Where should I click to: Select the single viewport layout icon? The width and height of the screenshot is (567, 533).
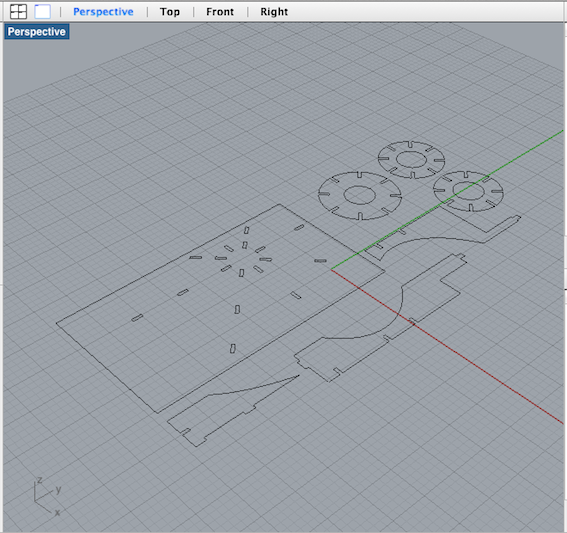tap(43, 12)
